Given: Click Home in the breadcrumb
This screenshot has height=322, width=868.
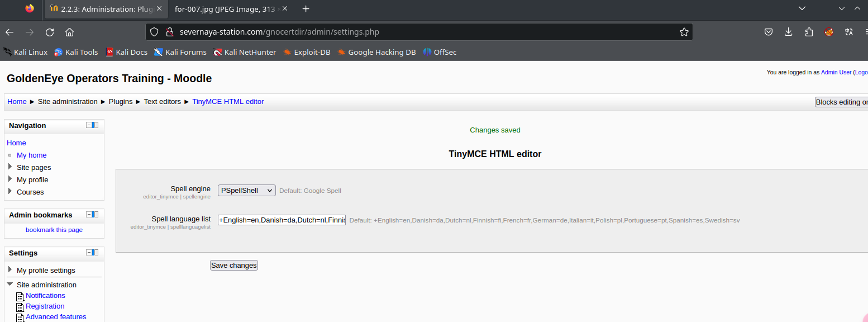Looking at the screenshot, I should point(17,101).
